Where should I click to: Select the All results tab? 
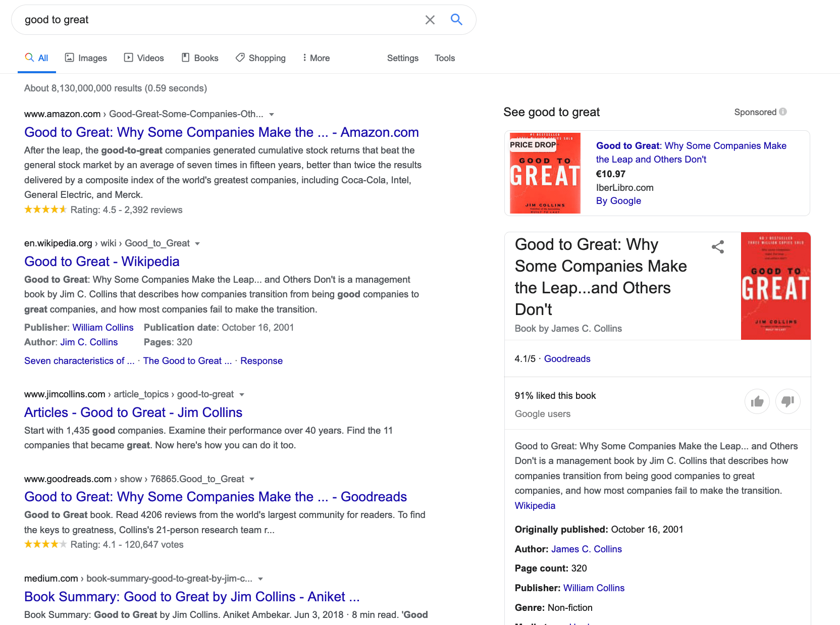[36, 58]
